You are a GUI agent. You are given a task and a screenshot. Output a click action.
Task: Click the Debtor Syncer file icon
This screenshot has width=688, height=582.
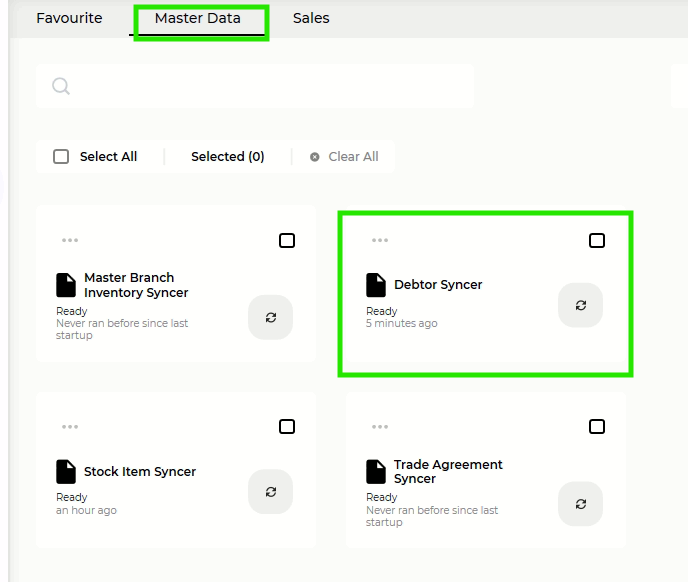pos(376,285)
